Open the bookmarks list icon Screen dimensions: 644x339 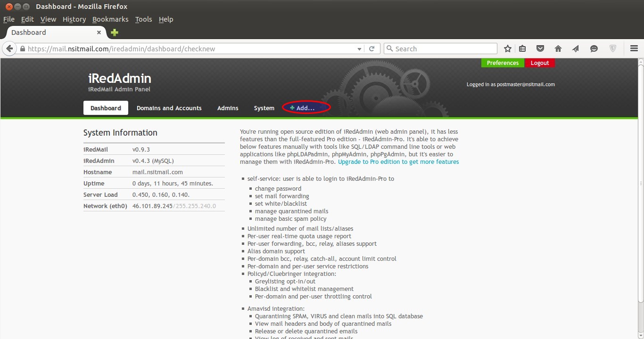[522, 48]
